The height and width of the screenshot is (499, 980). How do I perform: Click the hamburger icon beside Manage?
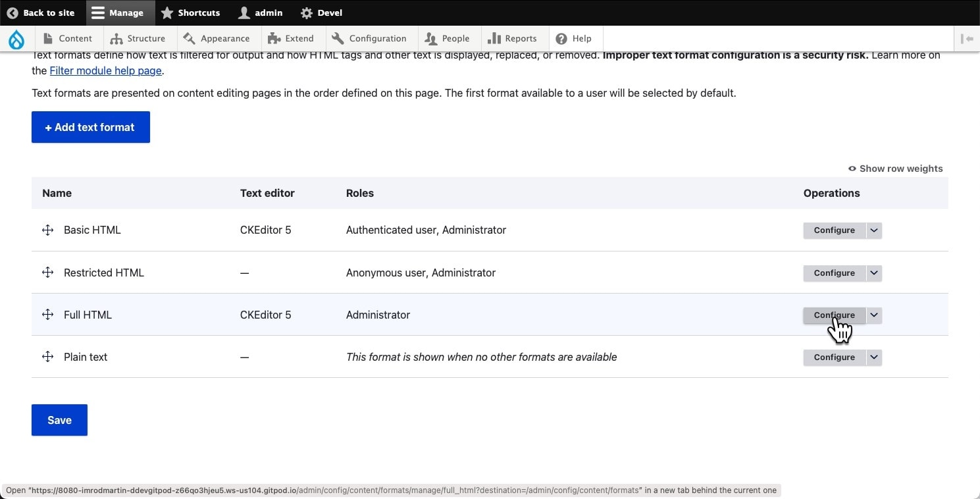click(98, 13)
